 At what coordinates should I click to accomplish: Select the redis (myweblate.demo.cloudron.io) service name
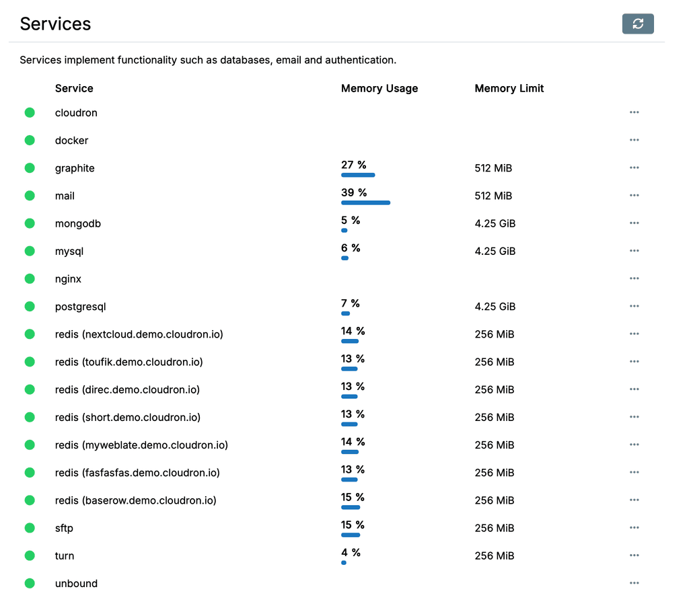(141, 445)
